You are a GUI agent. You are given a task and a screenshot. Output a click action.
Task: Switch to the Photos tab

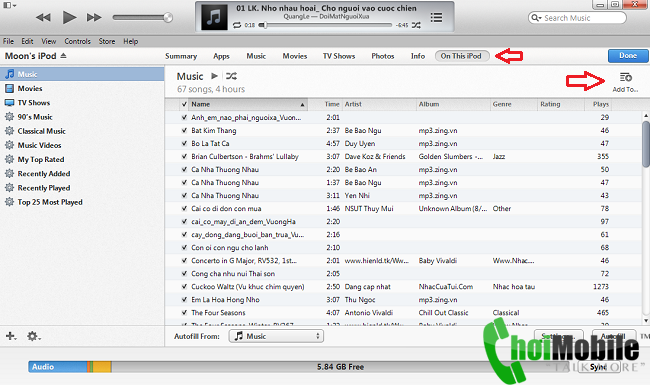(x=383, y=56)
